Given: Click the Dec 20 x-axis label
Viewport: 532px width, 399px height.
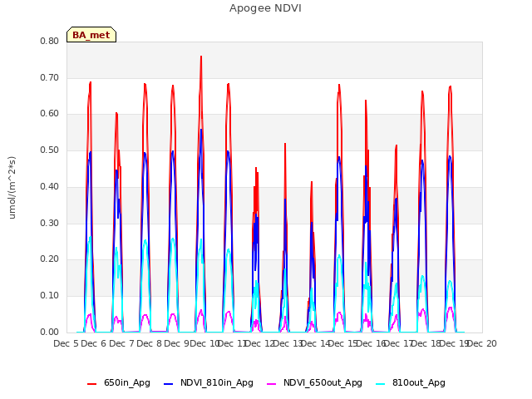Looking at the screenshot, I should [x=482, y=343].
